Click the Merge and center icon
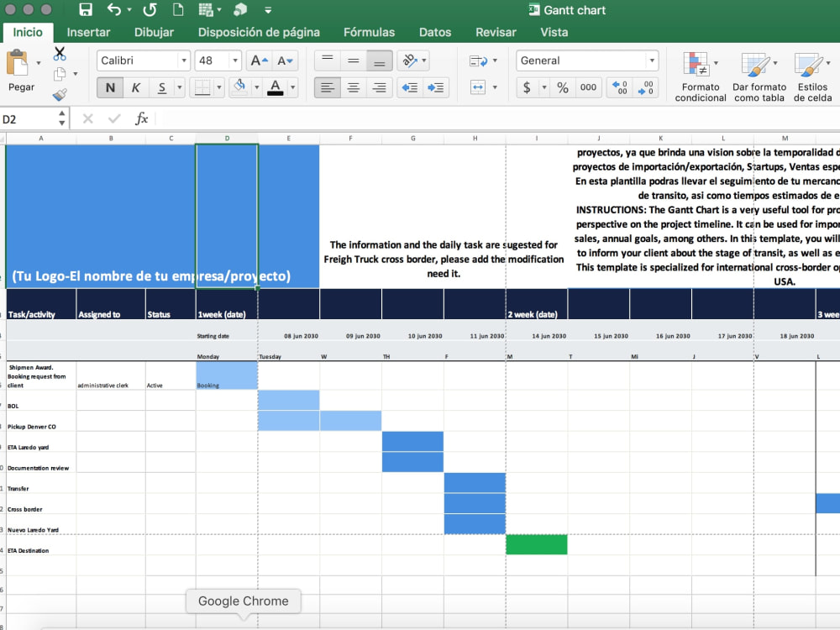Screen dimensions: 840x630 478,87
